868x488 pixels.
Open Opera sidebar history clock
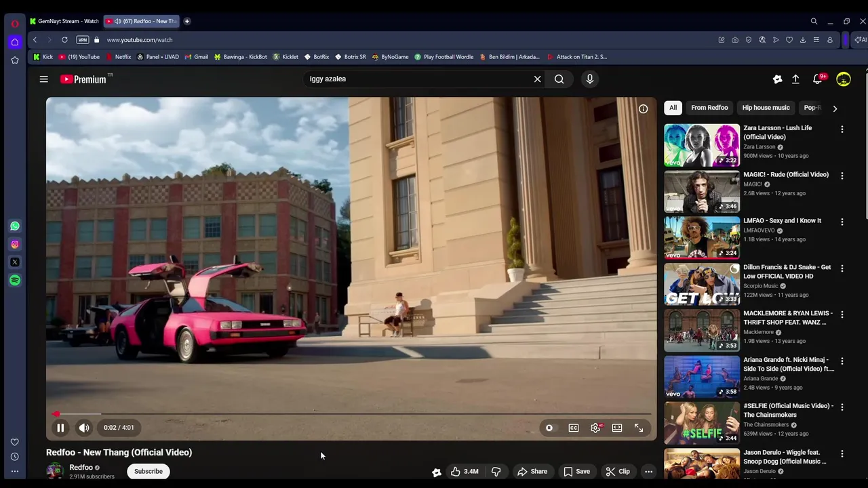[x=15, y=456]
